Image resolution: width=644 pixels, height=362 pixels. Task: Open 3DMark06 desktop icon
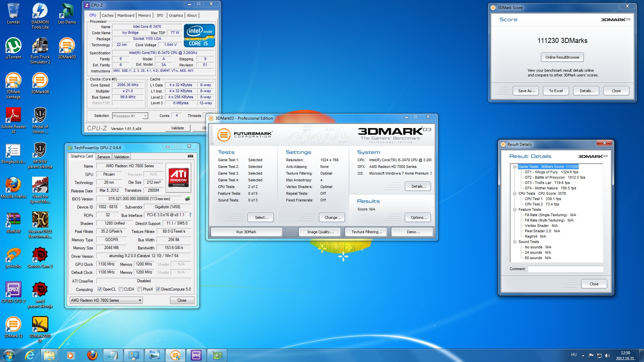[40, 83]
